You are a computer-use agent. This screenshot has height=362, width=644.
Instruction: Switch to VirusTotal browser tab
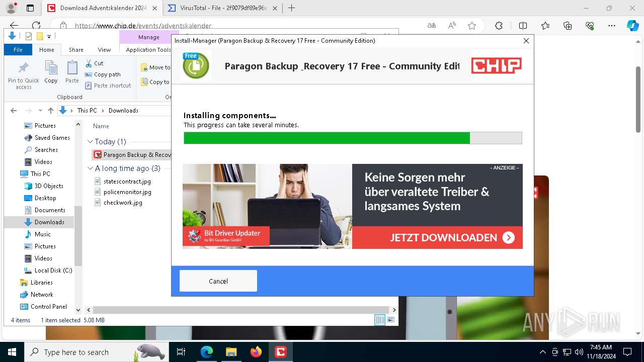[223, 8]
